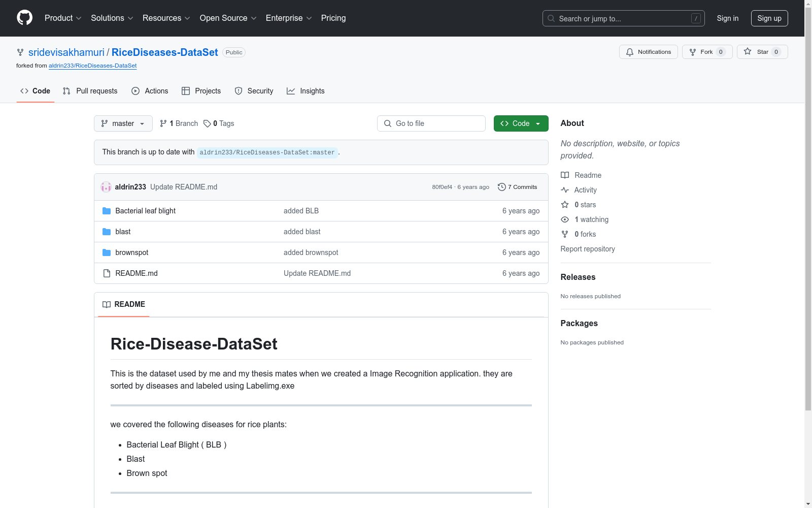The width and height of the screenshot is (812, 508).
Task: Switch to the Pull requests tab
Action: [x=90, y=91]
